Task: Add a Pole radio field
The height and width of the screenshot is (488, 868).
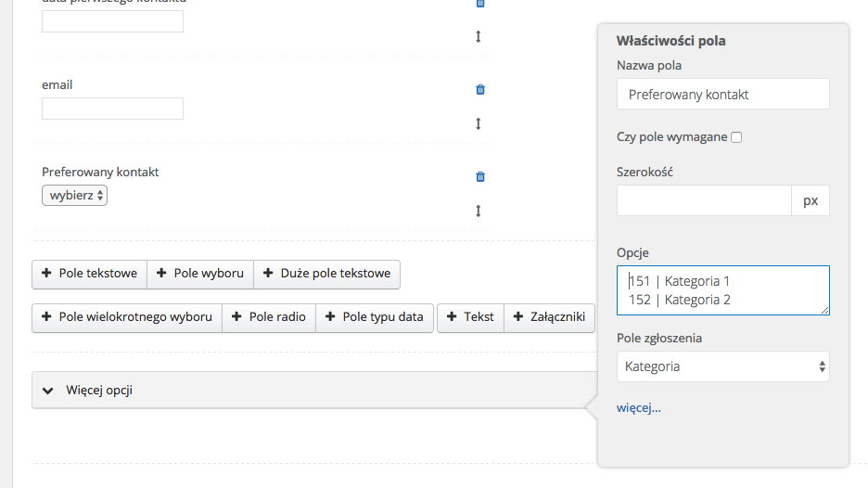Action: coord(268,317)
